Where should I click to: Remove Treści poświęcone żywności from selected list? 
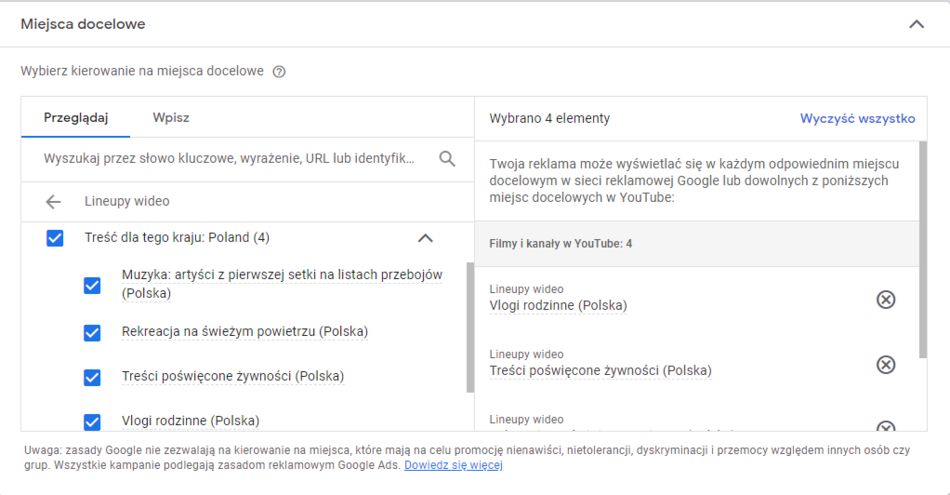click(x=885, y=364)
